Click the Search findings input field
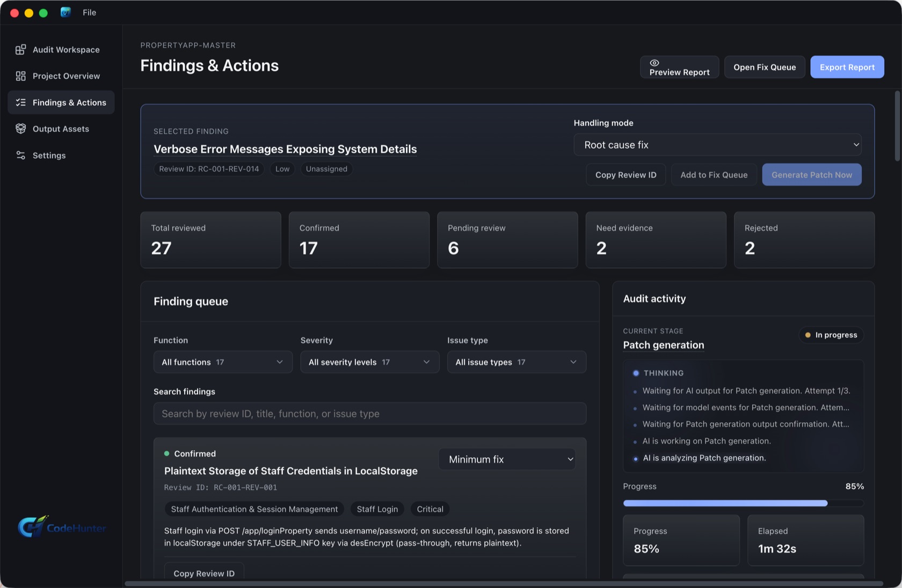The image size is (902, 588). tap(369, 414)
